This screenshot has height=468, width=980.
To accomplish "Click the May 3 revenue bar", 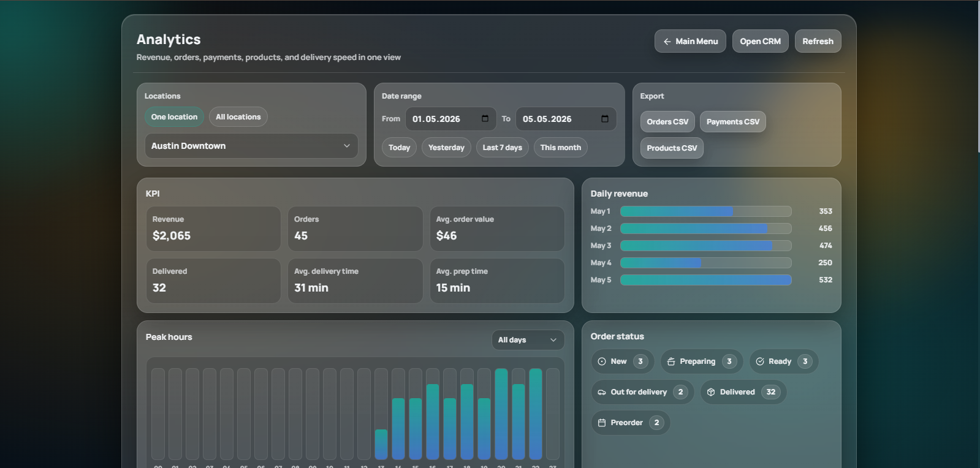I will pos(705,246).
